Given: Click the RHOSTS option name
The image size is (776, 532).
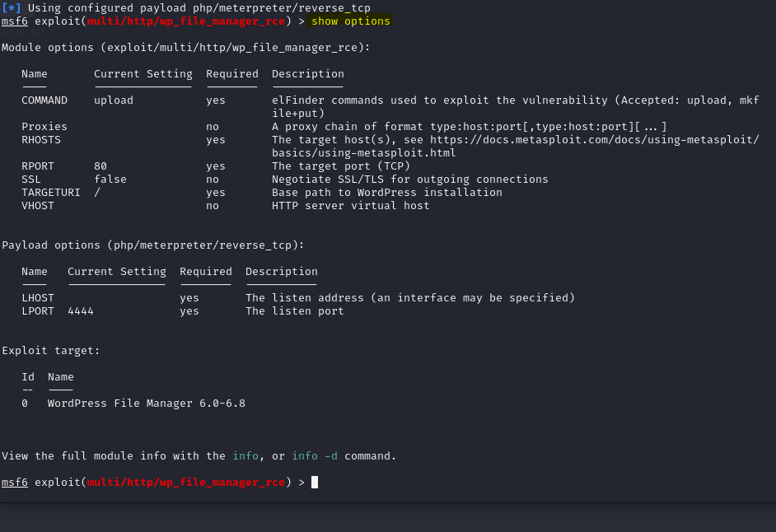Looking at the screenshot, I should tap(41, 139).
